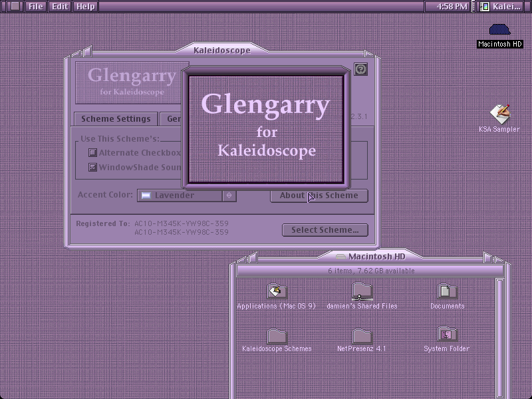Screen dimensions: 532x399
Task: Switch to the partially hidden General tab
Action: pyautogui.click(x=172, y=119)
